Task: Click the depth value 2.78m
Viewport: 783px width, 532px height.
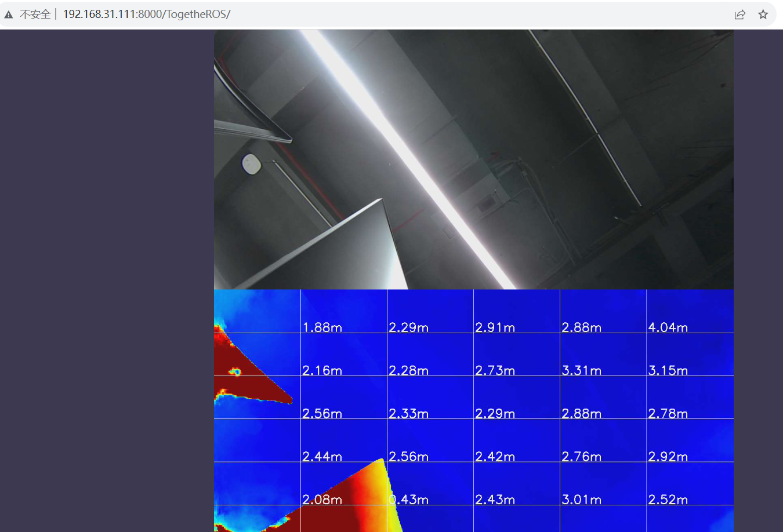Action: (668, 413)
